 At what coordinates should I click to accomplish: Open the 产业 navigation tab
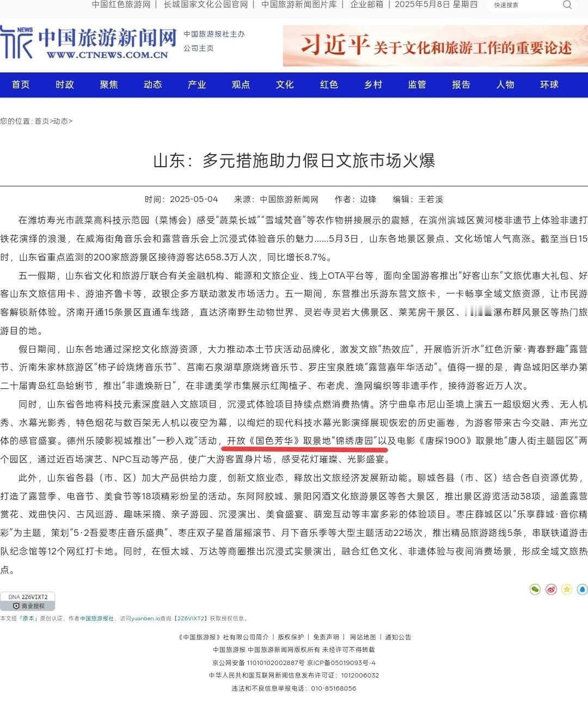click(x=197, y=84)
